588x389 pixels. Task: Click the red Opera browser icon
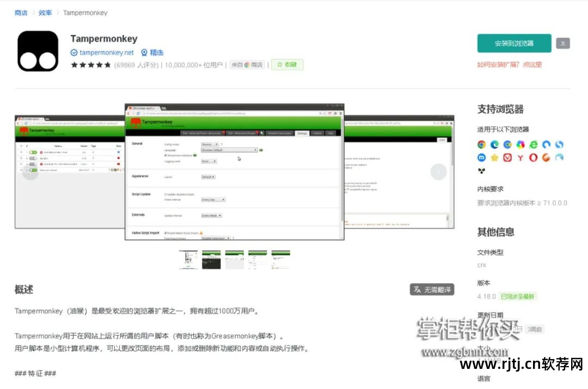click(533, 158)
